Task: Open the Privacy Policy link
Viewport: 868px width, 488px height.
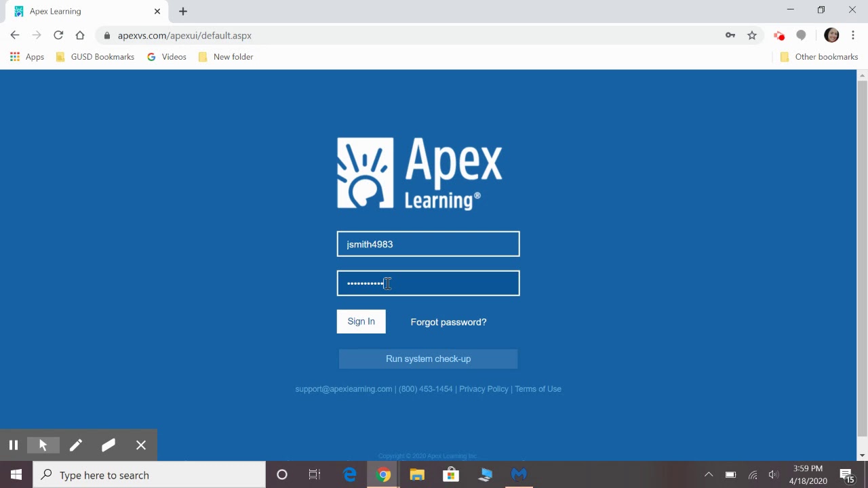Action: pos(484,389)
